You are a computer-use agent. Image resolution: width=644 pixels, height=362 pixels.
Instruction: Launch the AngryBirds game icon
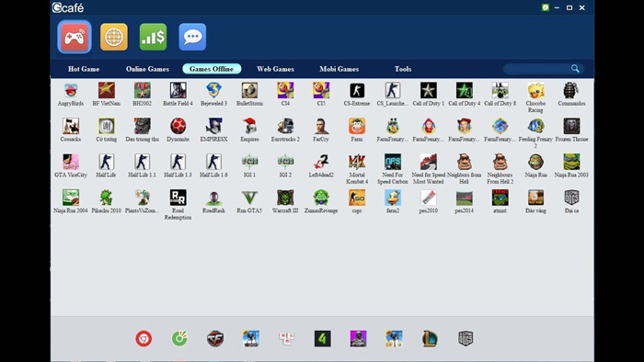[71, 90]
